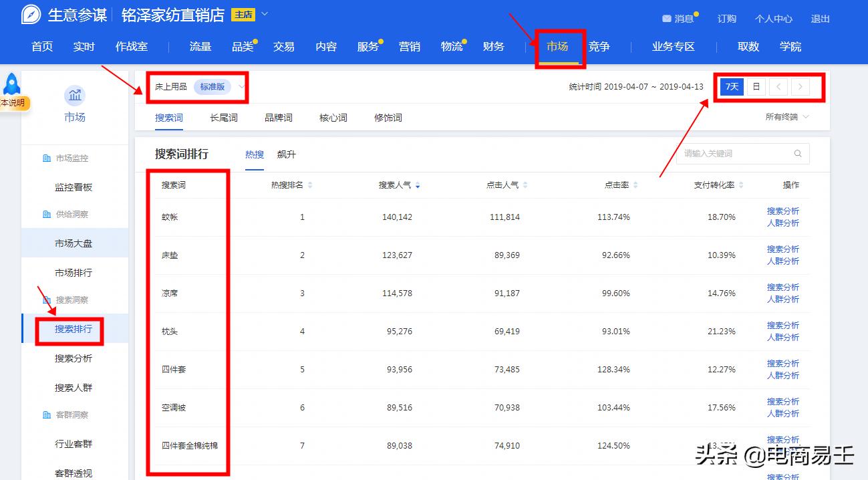Open the 床上用品 category dropdown
The height and width of the screenshot is (480, 868).
[240, 87]
